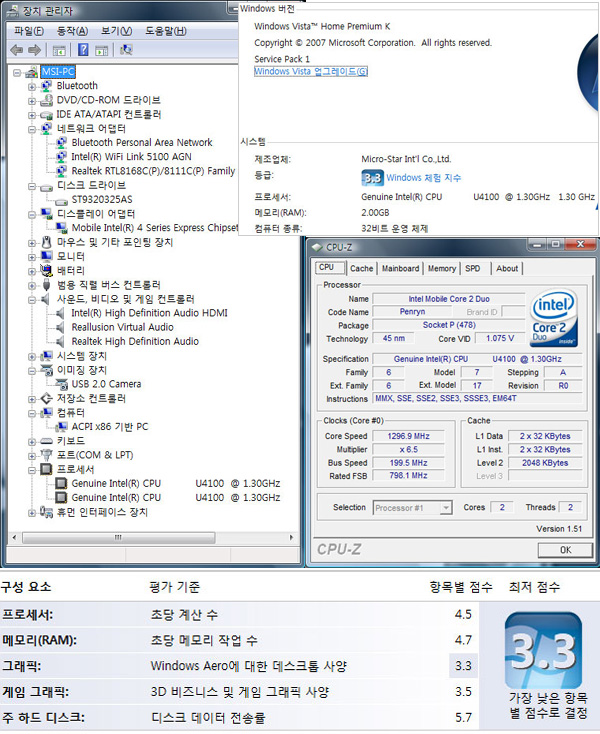Click the Forward arrow in Device Manager toolbar

point(35,50)
